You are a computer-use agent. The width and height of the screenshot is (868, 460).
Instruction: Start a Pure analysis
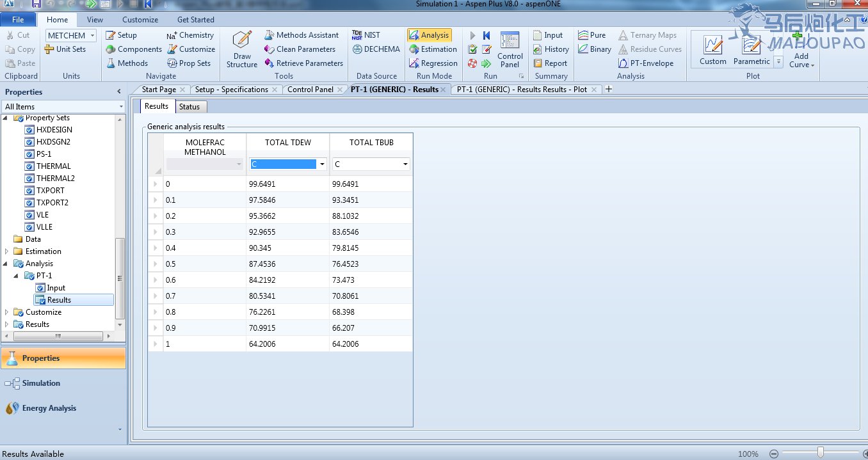(591, 35)
